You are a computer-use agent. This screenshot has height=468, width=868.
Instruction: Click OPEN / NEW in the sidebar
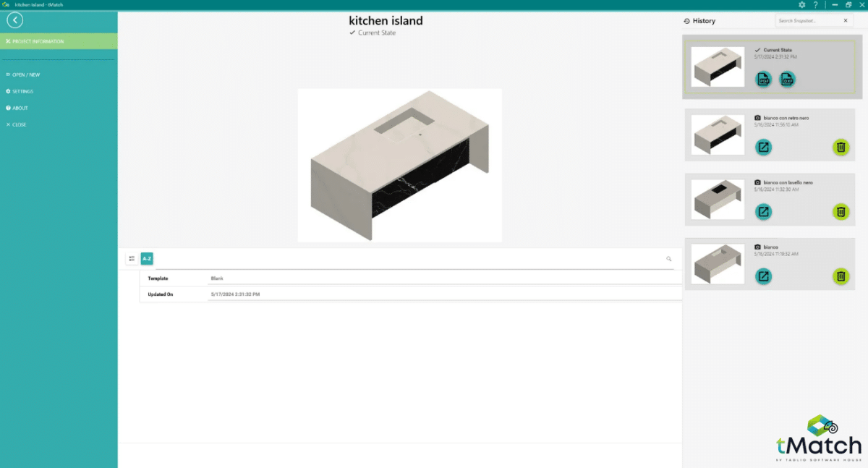(25, 74)
